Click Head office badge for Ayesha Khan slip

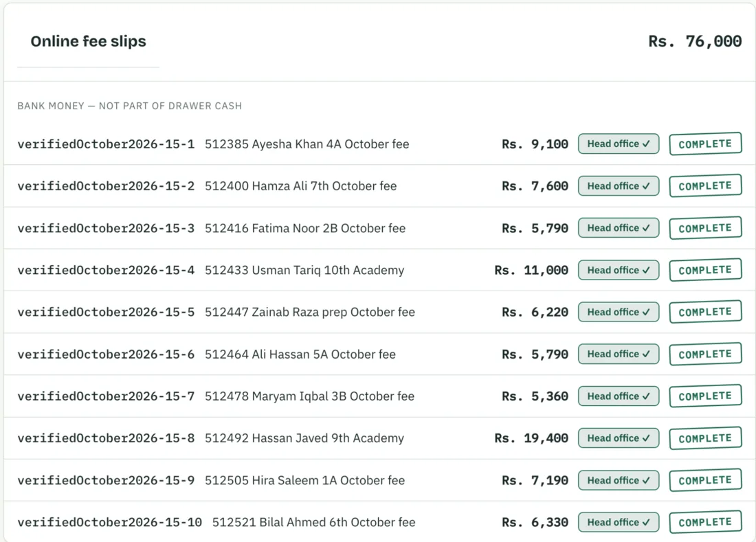(619, 144)
